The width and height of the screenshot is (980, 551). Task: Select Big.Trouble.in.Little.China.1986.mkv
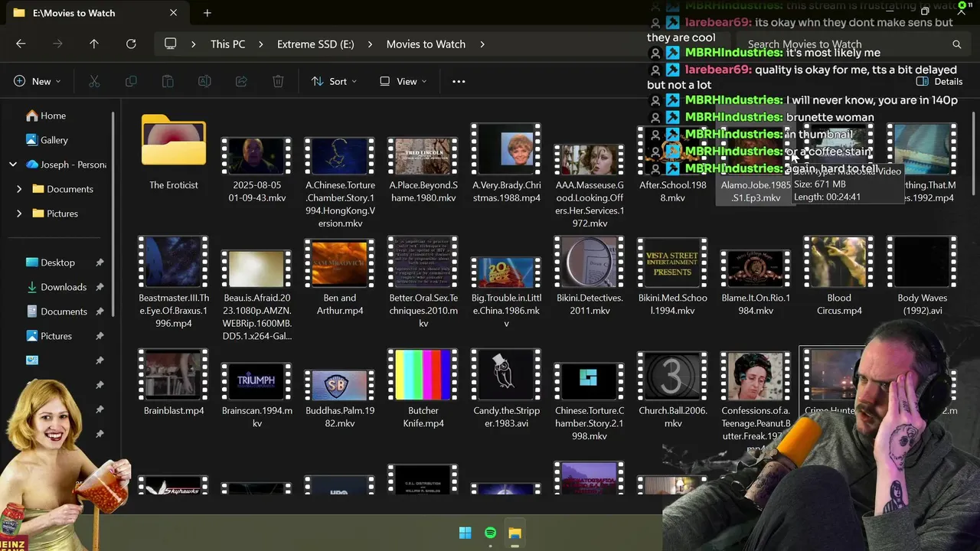click(506, 292)
